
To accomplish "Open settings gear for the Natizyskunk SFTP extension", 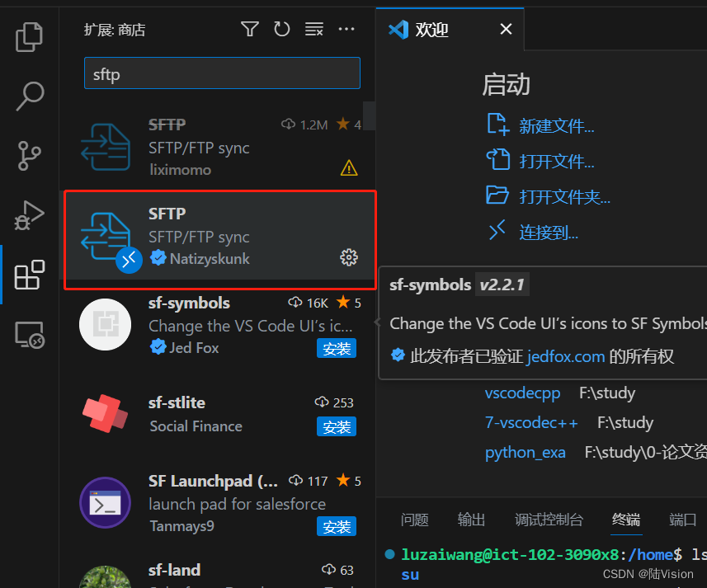I will (349, 257).
